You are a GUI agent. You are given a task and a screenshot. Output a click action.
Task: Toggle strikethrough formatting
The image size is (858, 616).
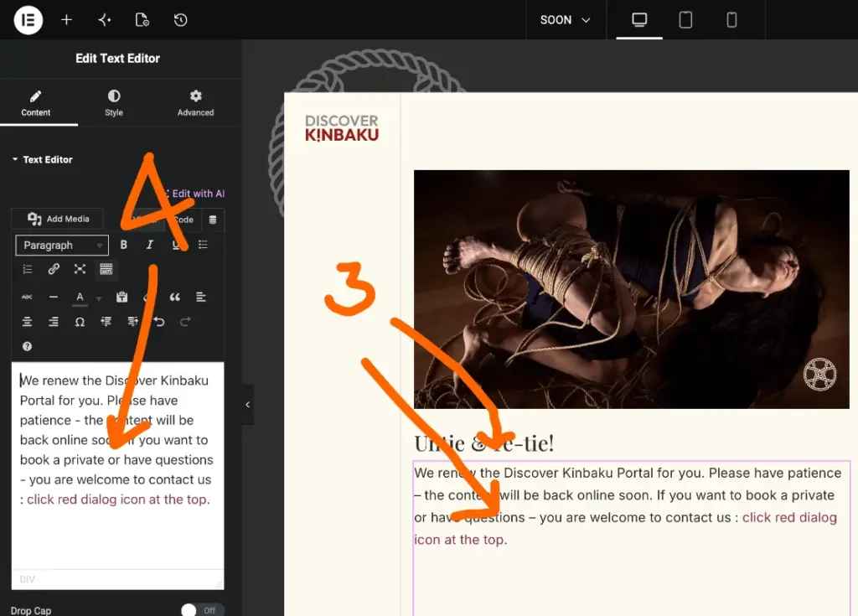click(x=27, y=298)
